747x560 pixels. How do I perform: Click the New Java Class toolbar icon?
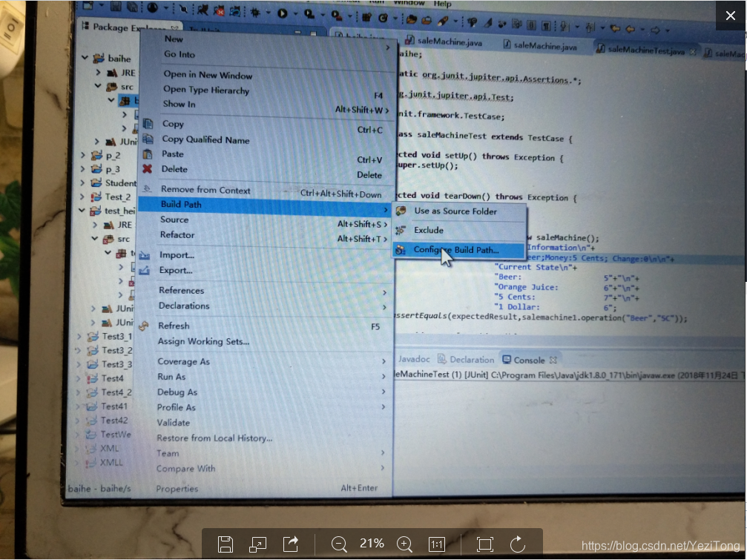tap(383, 18)
